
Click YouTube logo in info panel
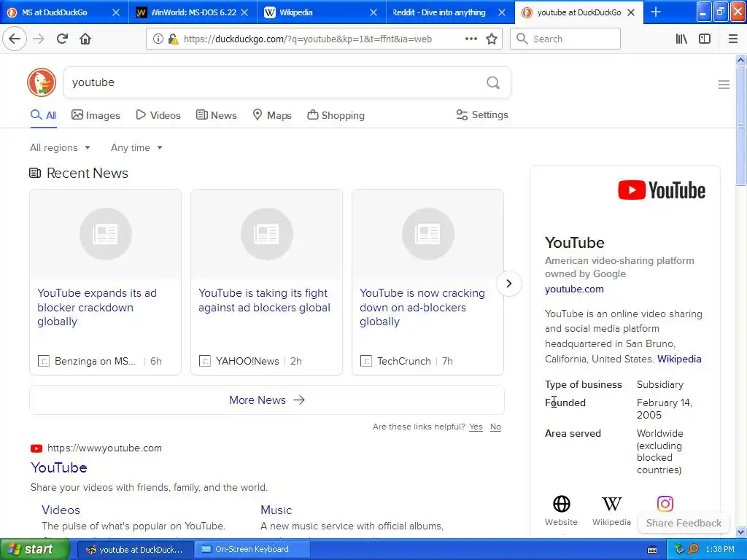tap(662, 190)
